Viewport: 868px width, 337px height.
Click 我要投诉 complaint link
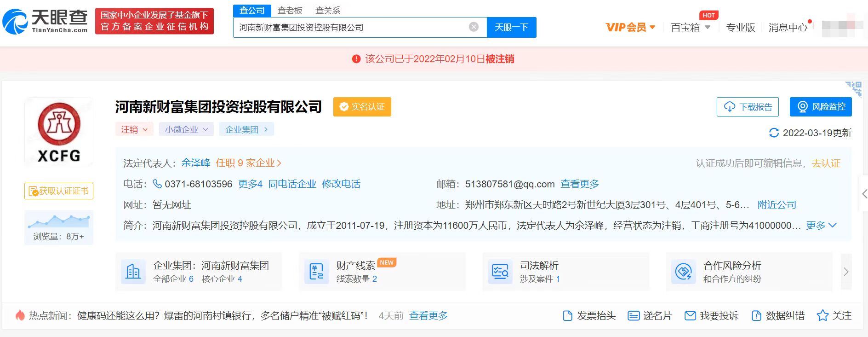pos(711,316)
